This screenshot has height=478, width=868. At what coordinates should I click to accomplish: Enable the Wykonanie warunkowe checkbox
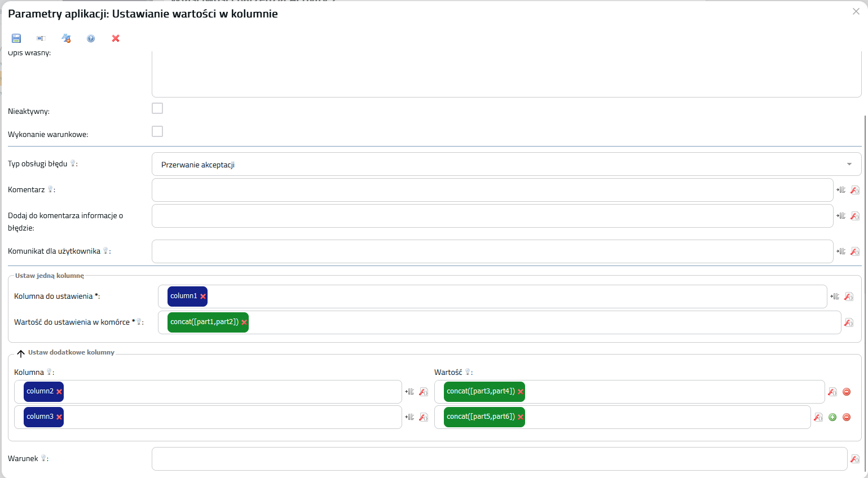[x=157, y=131]
